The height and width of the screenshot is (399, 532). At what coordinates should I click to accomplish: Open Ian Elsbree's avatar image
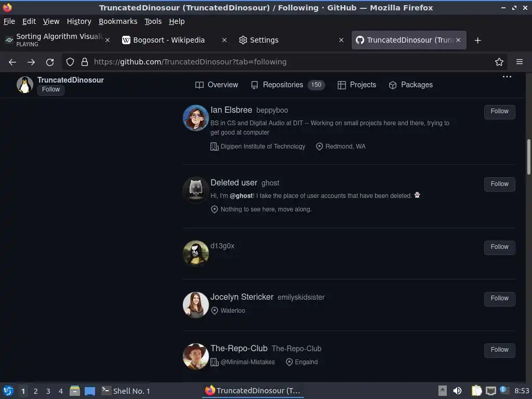tap(196, 118)
